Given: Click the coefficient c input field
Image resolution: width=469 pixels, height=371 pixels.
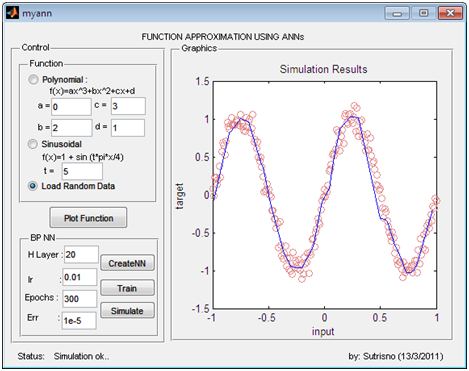Looking at the screenshot, I should [x=128, y=106].
